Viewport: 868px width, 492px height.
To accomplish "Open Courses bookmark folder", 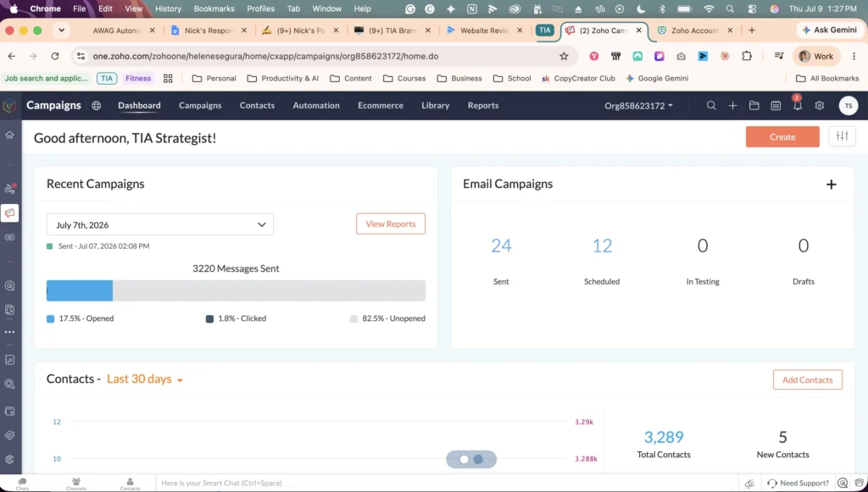I will [x=404, y=79].
